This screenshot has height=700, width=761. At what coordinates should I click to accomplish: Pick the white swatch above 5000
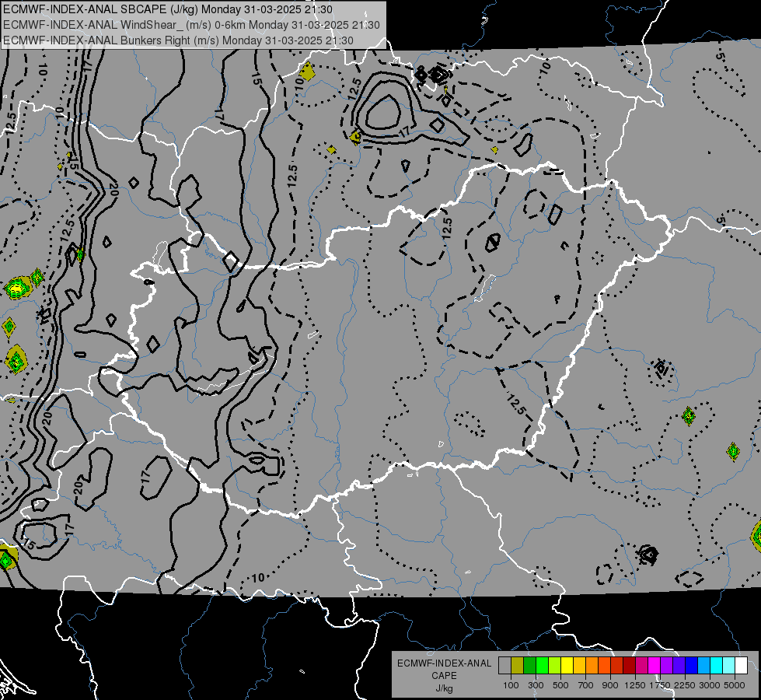pyautogui.click(x=741, y=665)
